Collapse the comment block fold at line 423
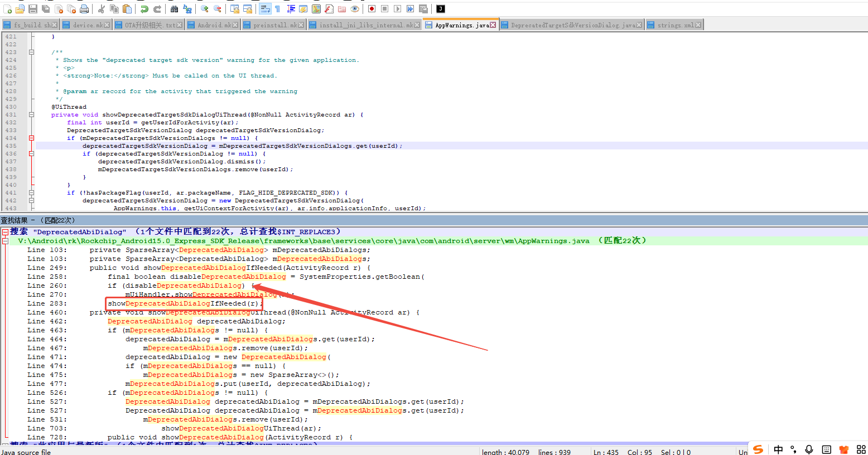Image resolution: width=868 pixels, height=455 pixels. 31,52
